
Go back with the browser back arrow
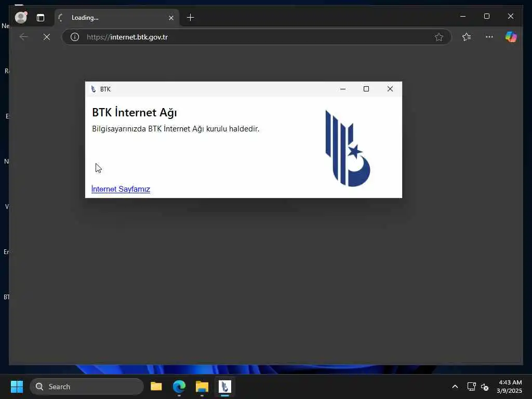coord(24,37)
